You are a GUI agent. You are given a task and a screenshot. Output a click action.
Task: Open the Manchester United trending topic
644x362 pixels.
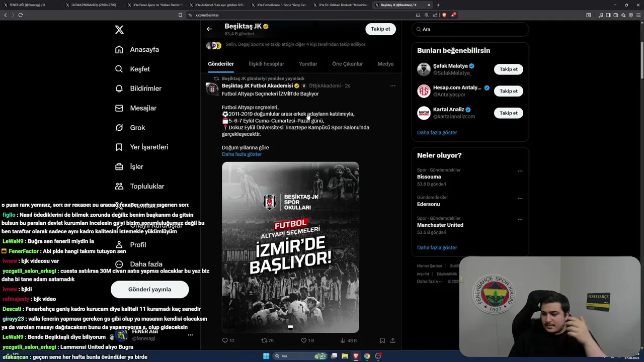click(x=440, y=225)
